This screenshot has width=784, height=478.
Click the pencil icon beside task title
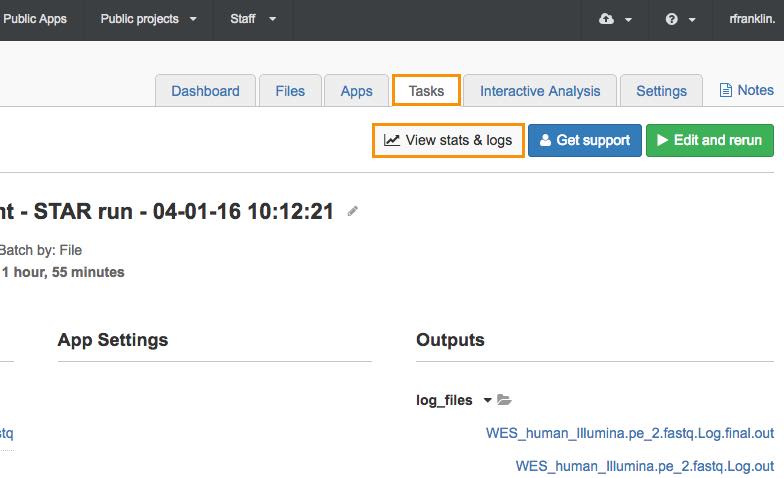click(352, 212)
